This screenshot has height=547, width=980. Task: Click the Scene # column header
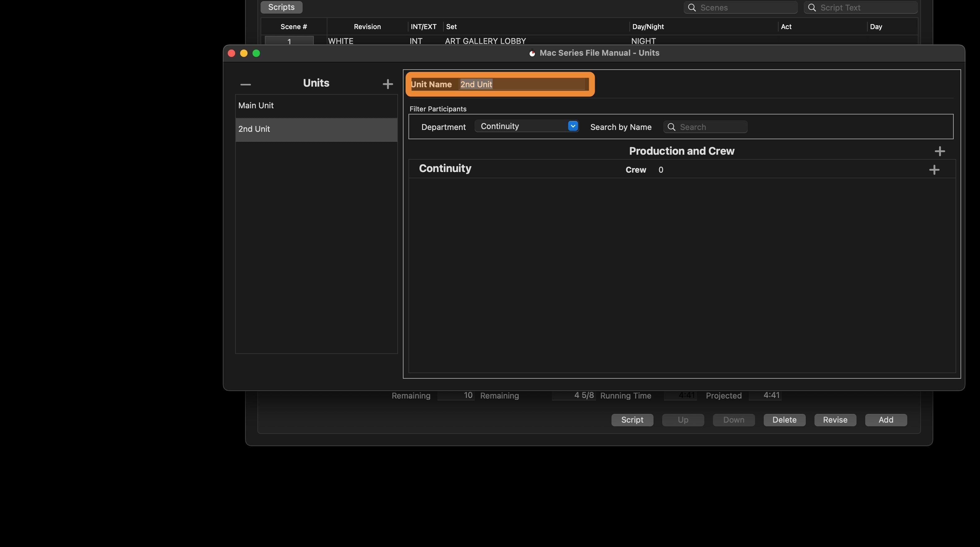click(293, 27)
